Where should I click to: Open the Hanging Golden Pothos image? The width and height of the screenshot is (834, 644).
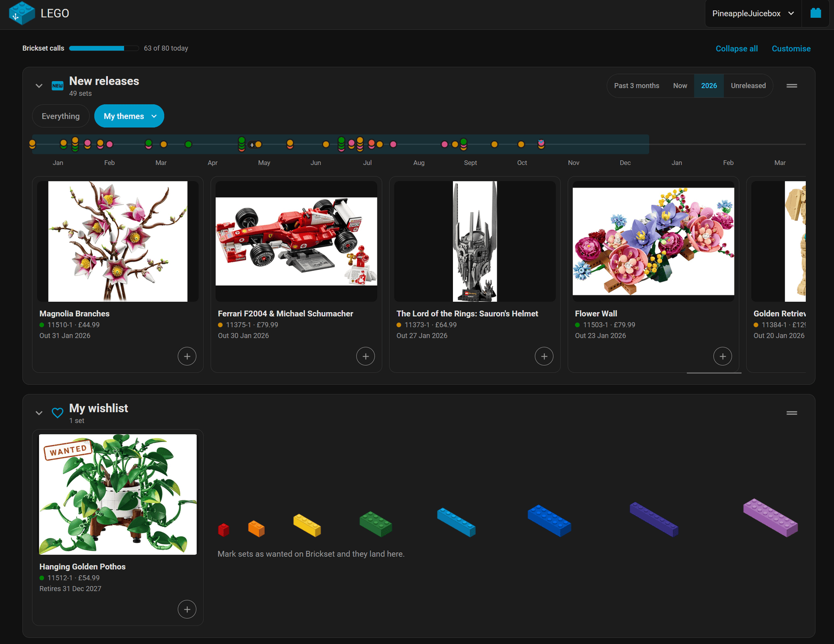coord(118,494)
